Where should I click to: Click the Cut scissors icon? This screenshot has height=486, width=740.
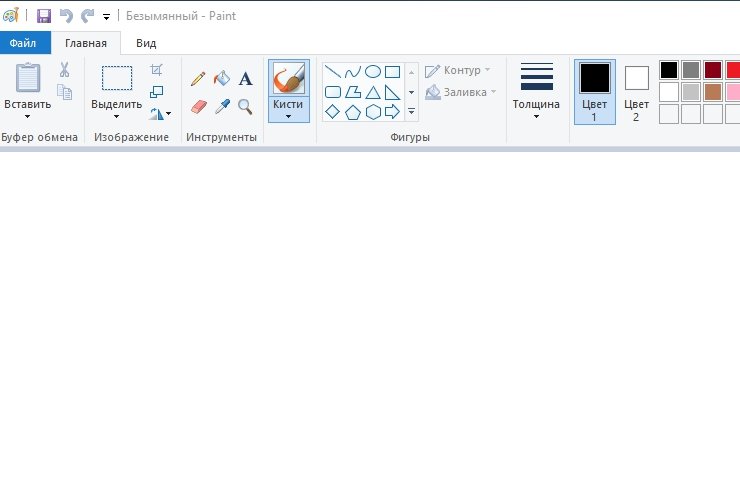(64, 70)
